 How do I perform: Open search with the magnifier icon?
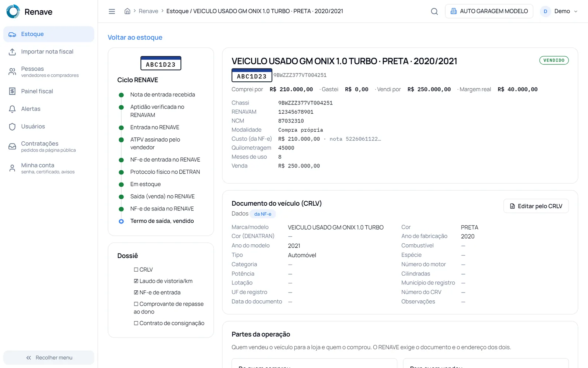pyautogui.click(x=434, y=11)
